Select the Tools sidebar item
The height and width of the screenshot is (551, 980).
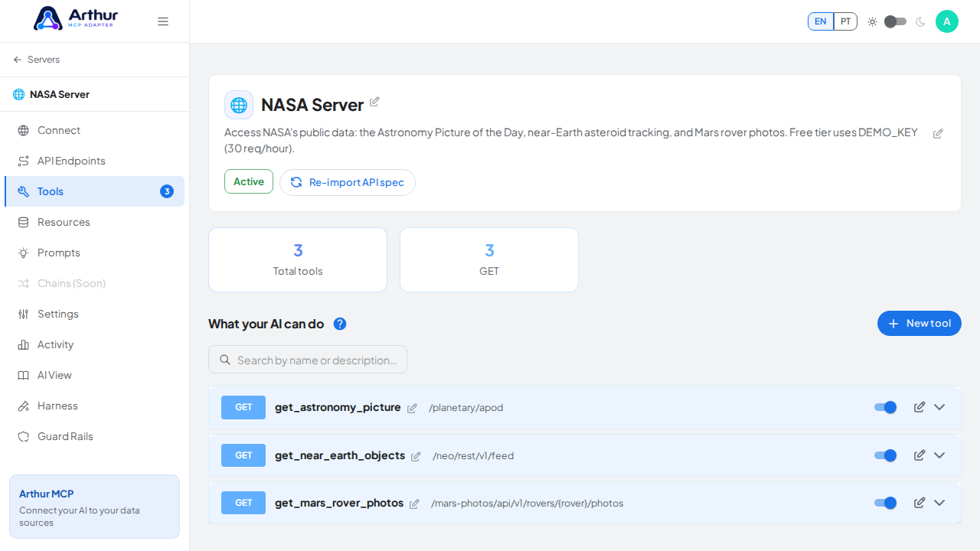pyautogui.click(x=94, y=191)
